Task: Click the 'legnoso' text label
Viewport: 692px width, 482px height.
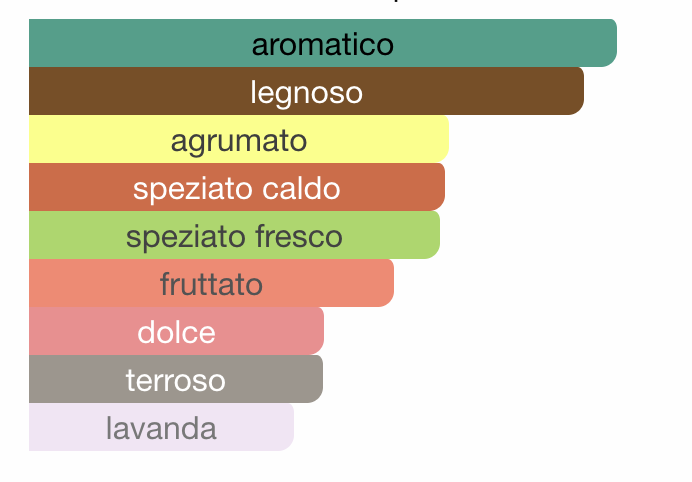Action: point(307,94)
